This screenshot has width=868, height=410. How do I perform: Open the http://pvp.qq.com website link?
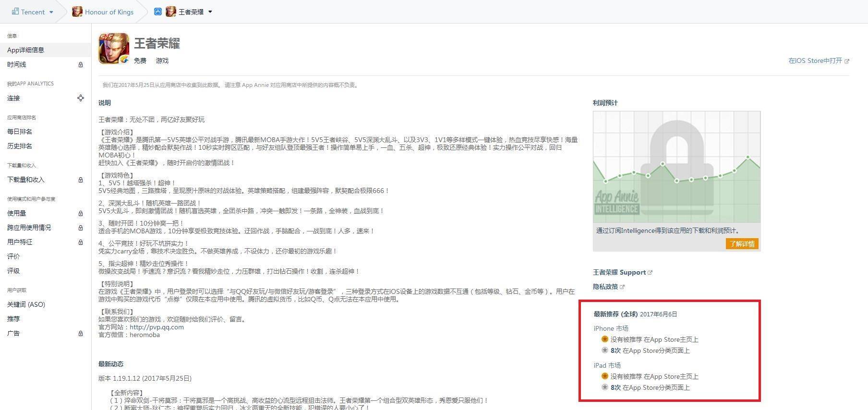[x=157, y=327]
